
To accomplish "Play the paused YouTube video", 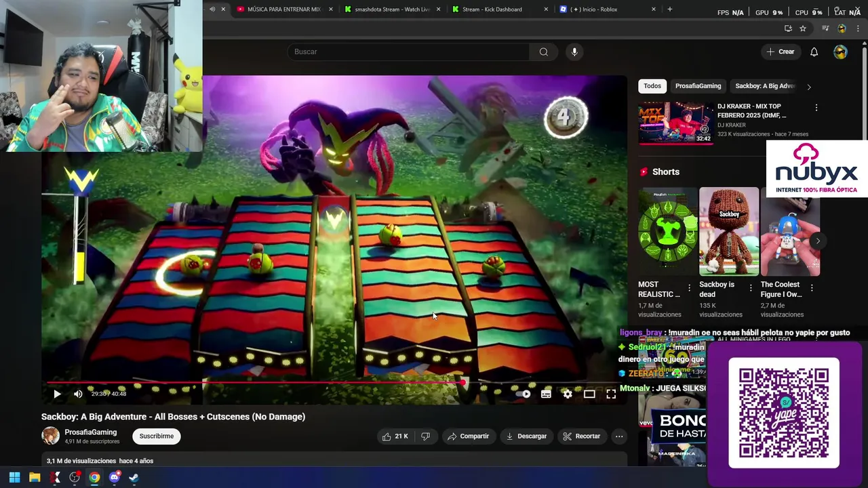I will [x=57, y=394].
